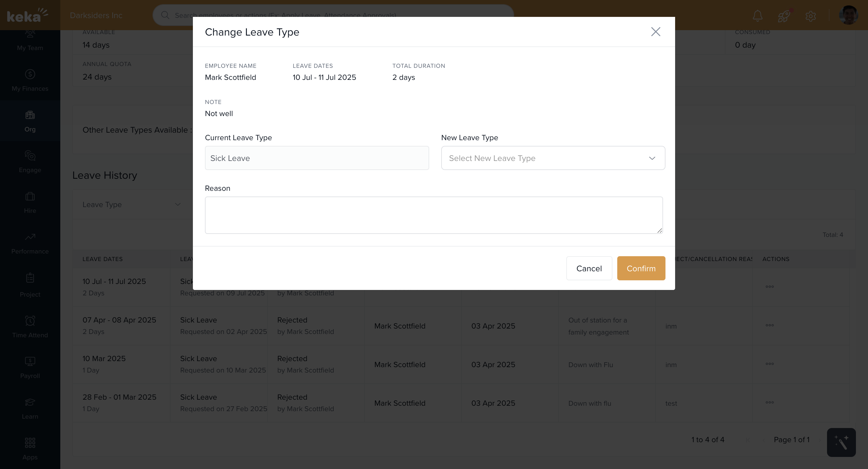Open settings gear icon
868x469 pixels.
point(810,15)
